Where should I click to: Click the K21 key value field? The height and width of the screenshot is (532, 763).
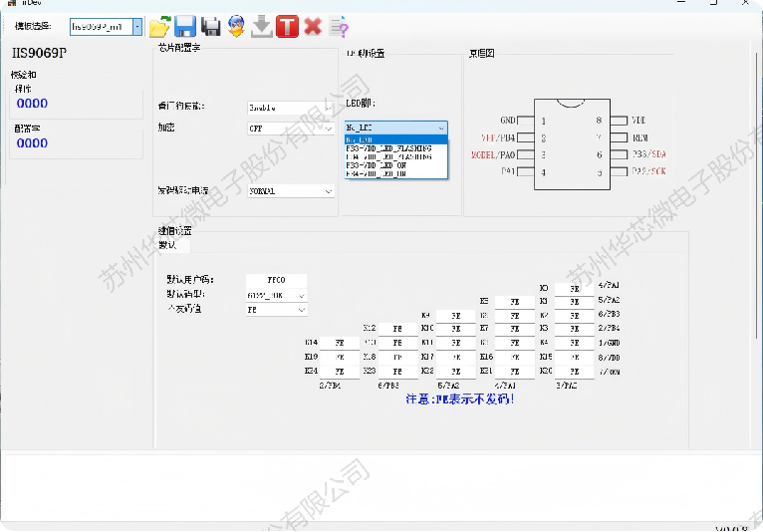coord(515,372)
